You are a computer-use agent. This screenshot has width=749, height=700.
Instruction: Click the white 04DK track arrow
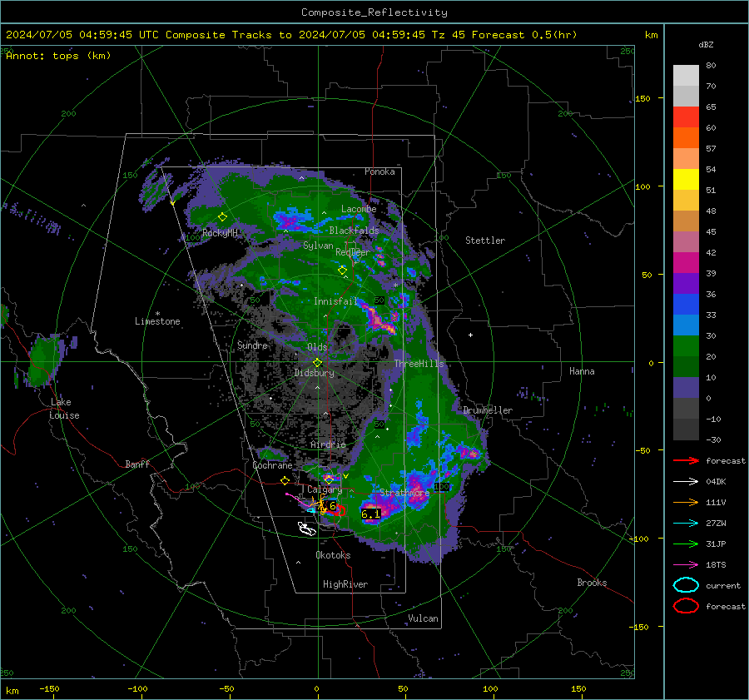point(686,482)
